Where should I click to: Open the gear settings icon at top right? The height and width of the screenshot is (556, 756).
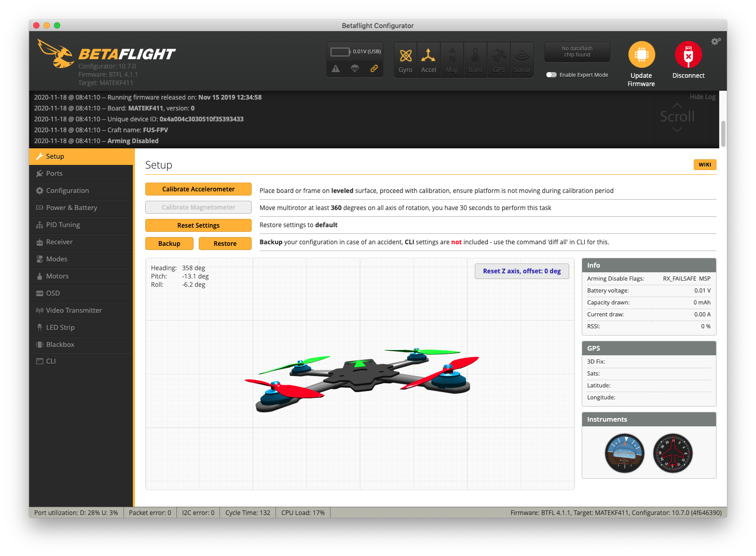point(716,41)
